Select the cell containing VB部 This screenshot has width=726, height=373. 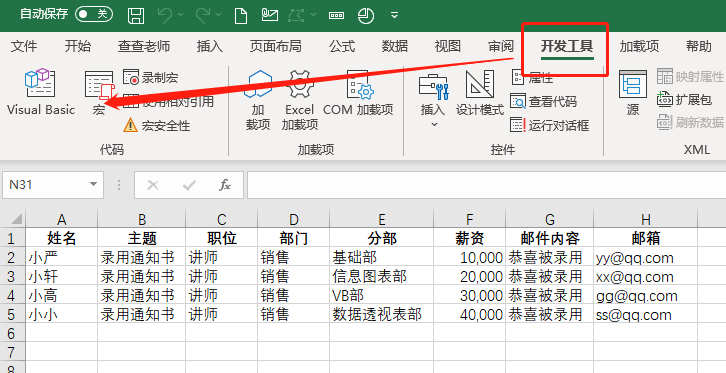pyautogui.click(x=382, y=295)
